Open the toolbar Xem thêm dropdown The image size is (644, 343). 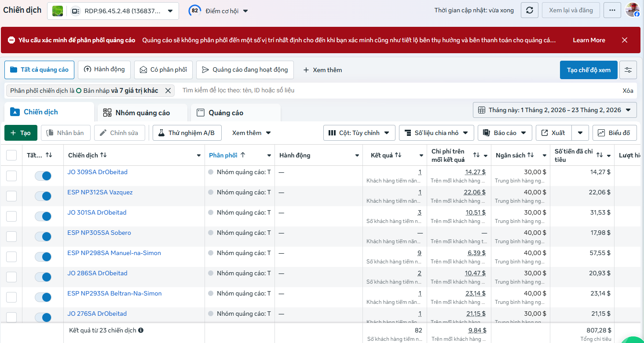point(252,133)
